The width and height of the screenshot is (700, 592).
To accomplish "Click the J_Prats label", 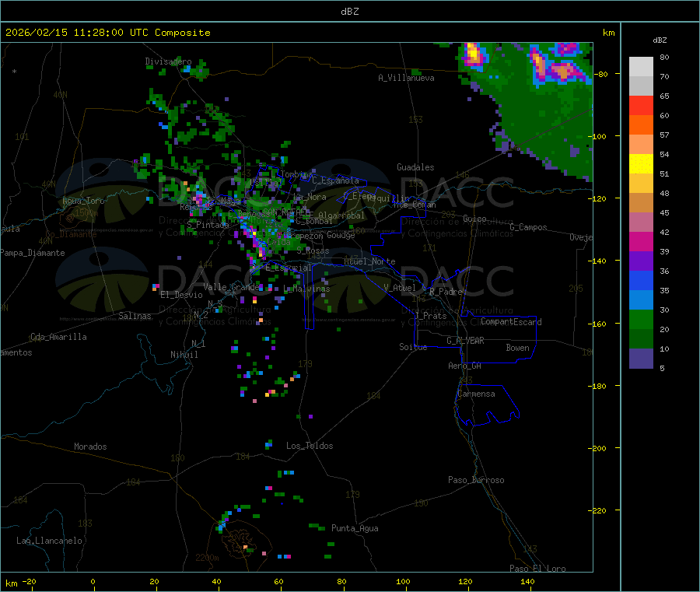I will [x=431, y=315].
